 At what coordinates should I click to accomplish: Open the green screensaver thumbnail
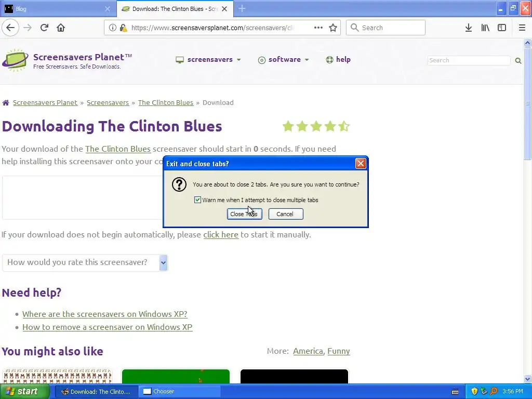coord(176,376)
